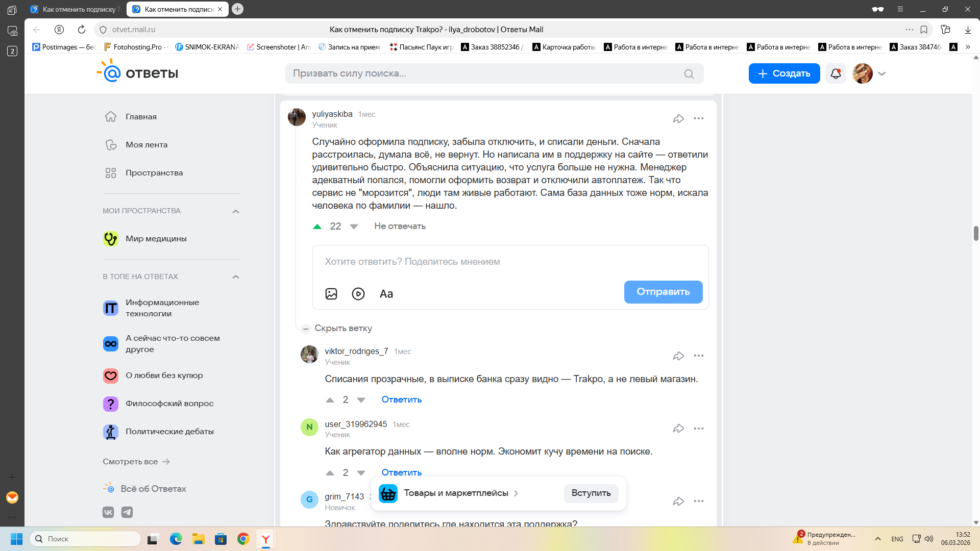Upvote user_319962945's comment
Viewport: 980px width, 551px height.
pyautogui.click(x=330, y=473)
